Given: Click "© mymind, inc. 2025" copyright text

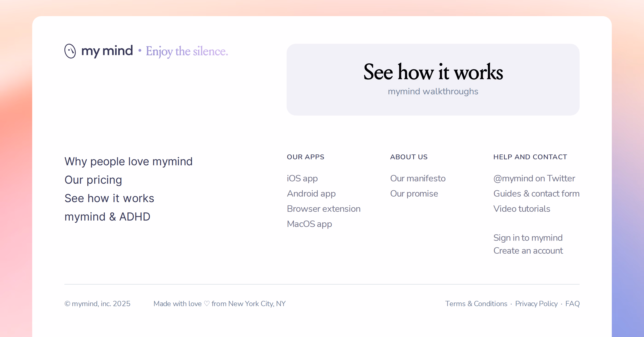Looking at the screenshot, I should tap(98, 304).
